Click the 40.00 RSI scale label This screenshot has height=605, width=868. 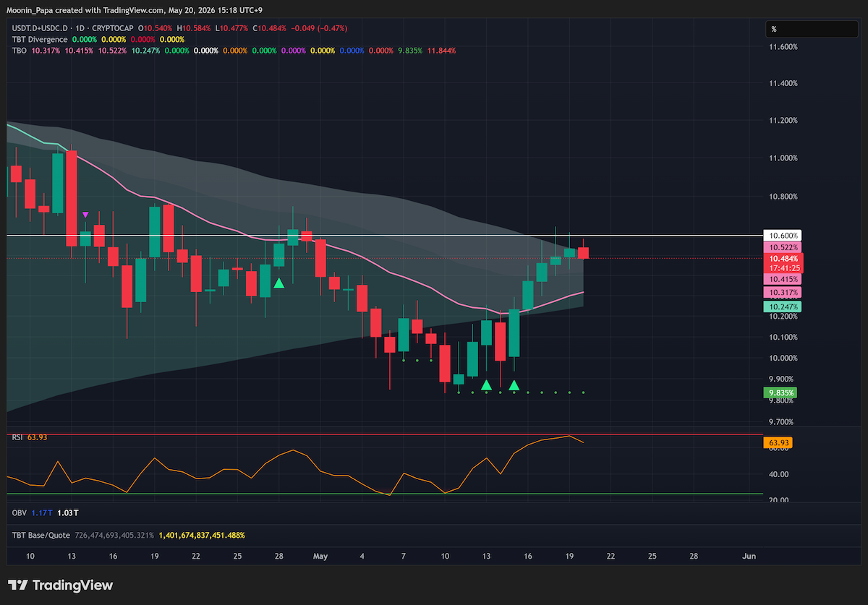[778, 474]
